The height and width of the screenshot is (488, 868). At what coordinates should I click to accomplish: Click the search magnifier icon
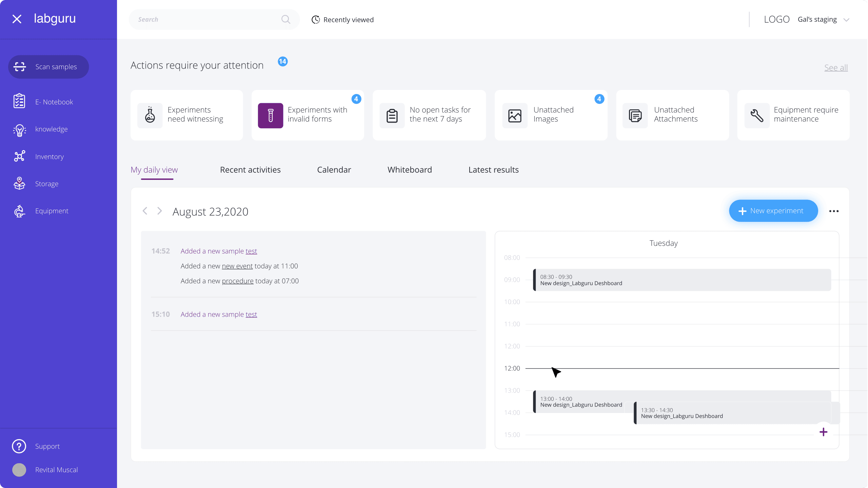[x=285, y=19]
